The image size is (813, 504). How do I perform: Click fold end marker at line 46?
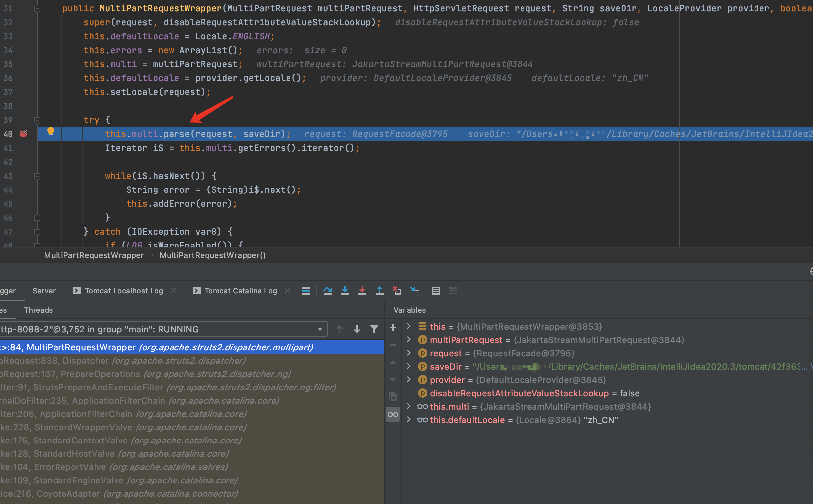point(37,218)
